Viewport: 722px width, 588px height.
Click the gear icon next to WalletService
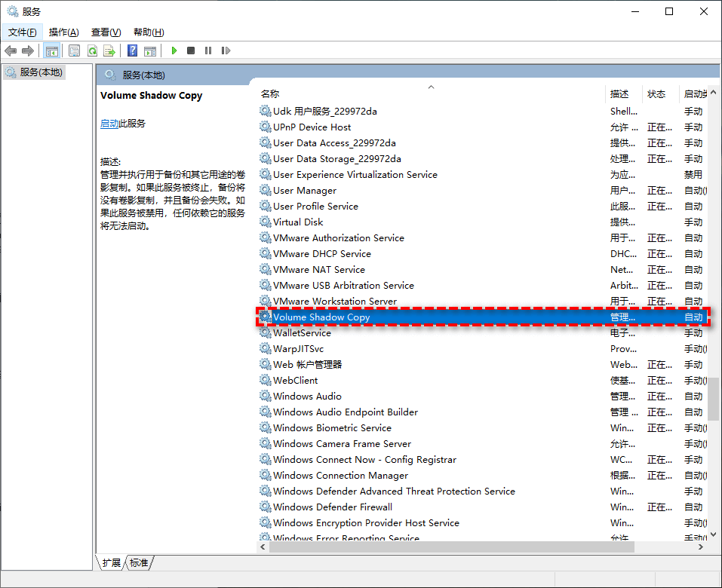click(266, 332)
